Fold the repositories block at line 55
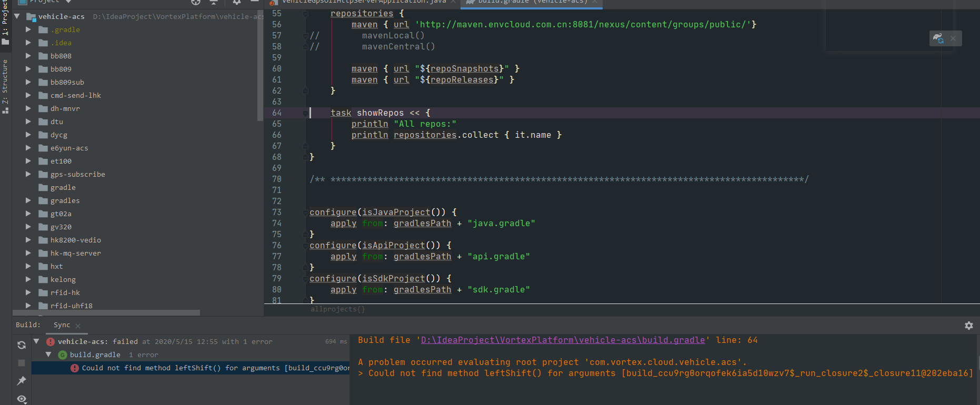This screenshot has width=980, height=405. tap(305, 14)
